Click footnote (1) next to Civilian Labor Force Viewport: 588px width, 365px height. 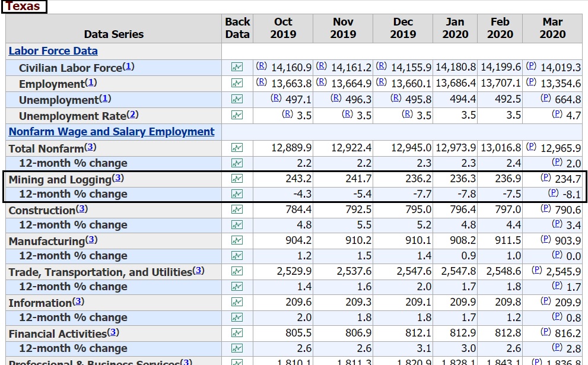click(x=129, y=67)
